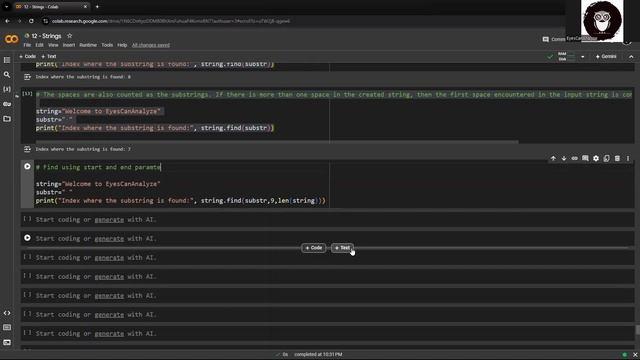This screenshot has height=360, width=640.
Task: Open the Variables sidebar panel
Action: pos(7,89)
